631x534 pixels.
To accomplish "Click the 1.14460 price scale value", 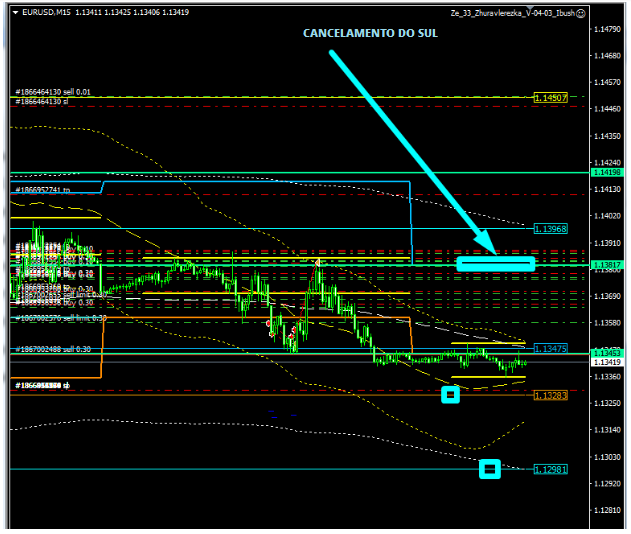I will [607, 109].
